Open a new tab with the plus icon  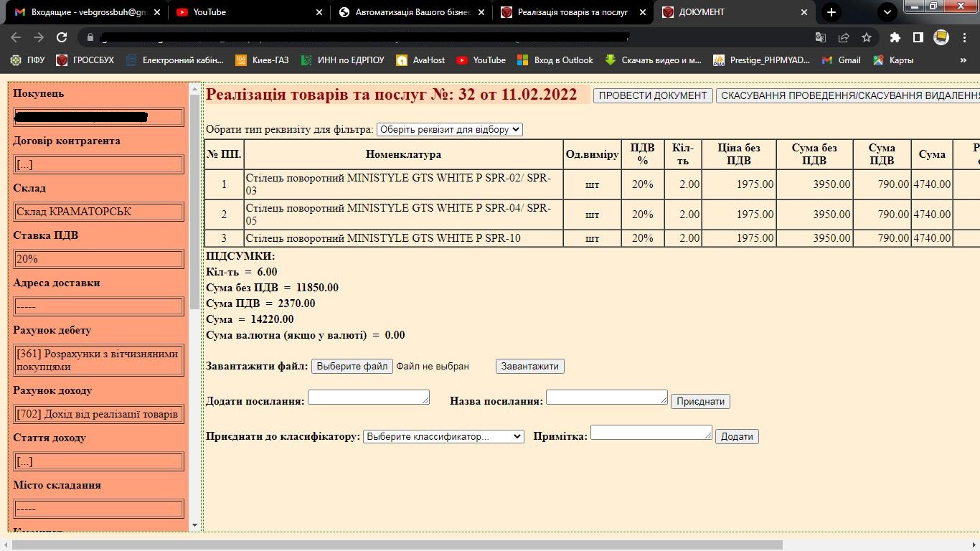831,12
